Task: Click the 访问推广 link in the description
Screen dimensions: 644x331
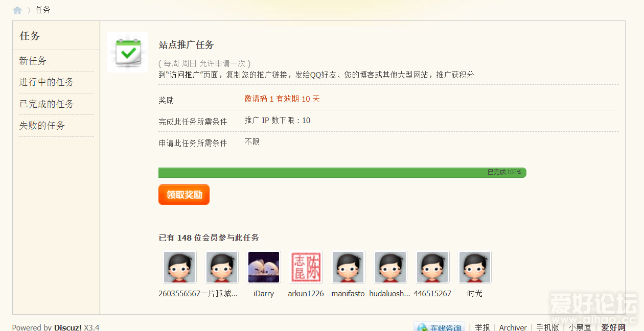Action: pyautogui.click(x=184, y=75)
